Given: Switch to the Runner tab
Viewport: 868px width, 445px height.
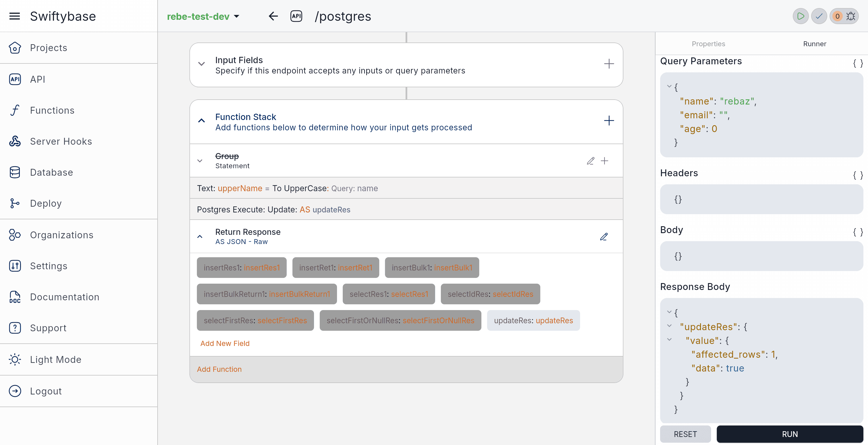Looking at the screenshot, I should [814, 44].
